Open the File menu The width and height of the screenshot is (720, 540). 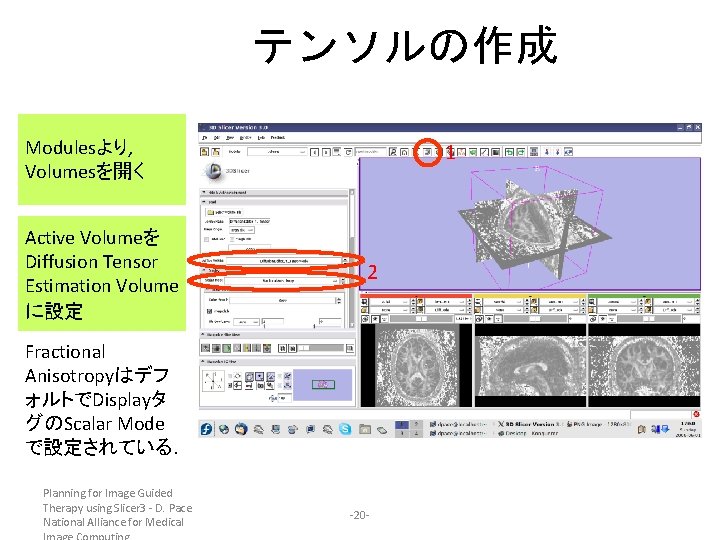point(205,137)
